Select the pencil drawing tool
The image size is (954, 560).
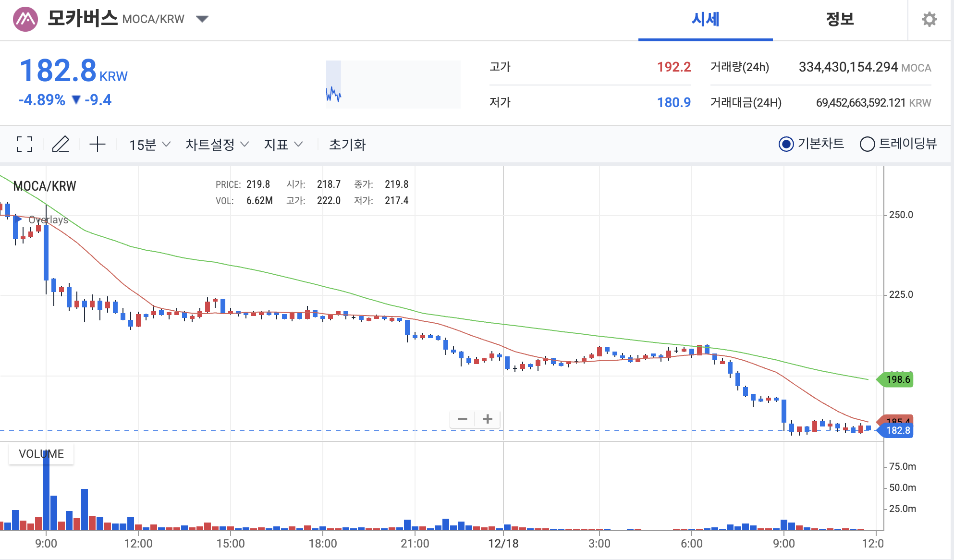(x=61, y=144)
